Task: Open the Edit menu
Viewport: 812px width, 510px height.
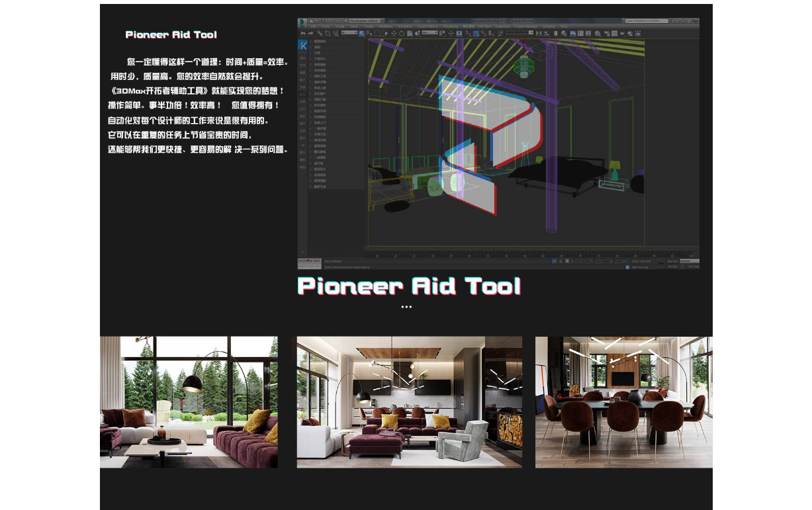Action: tap(314, 27)
